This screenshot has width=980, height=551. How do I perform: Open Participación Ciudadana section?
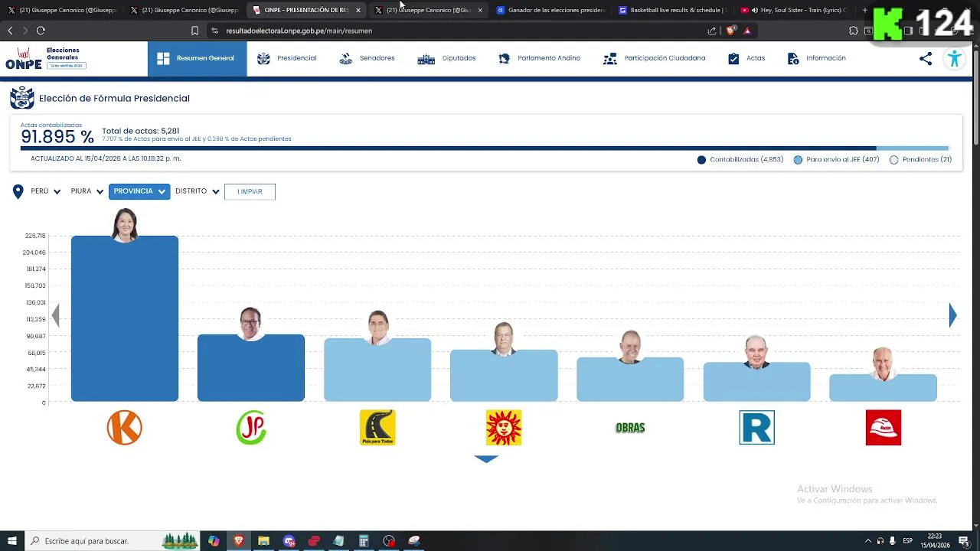coord(654,58)
